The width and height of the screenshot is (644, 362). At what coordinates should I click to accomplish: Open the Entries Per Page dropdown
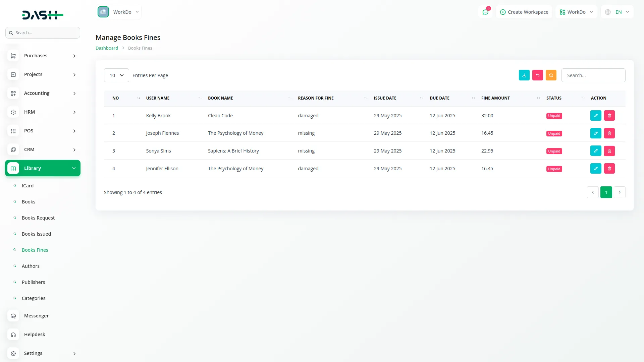click(116, 75)
